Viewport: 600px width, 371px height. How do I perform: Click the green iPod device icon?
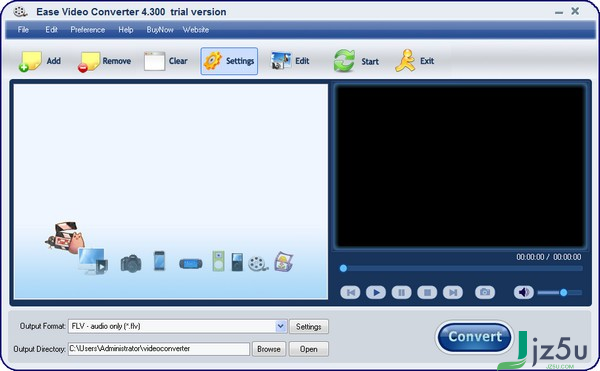click(x=218, y=261)
